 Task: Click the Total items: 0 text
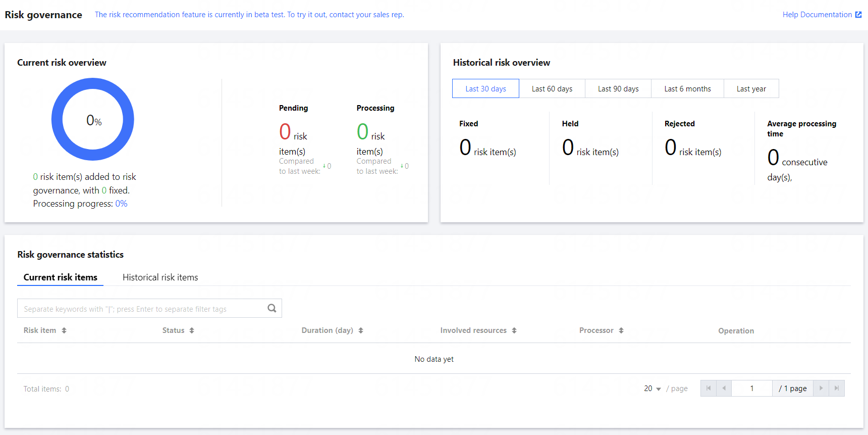point(46,389)
